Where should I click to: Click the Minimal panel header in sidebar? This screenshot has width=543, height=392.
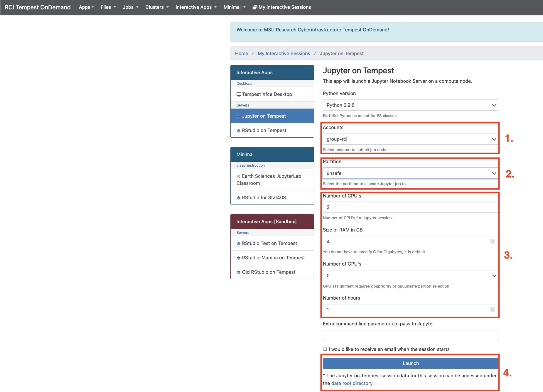tap(272, 154)
